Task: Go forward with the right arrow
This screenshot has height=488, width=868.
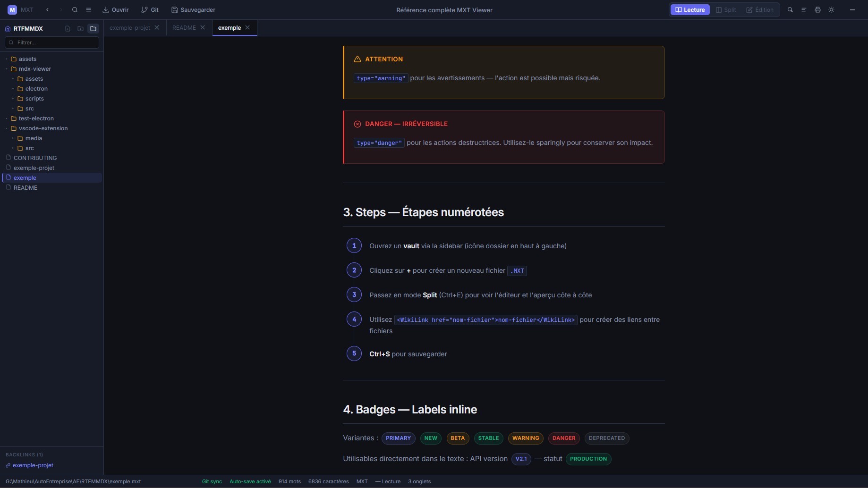Action: coord(61,9)
